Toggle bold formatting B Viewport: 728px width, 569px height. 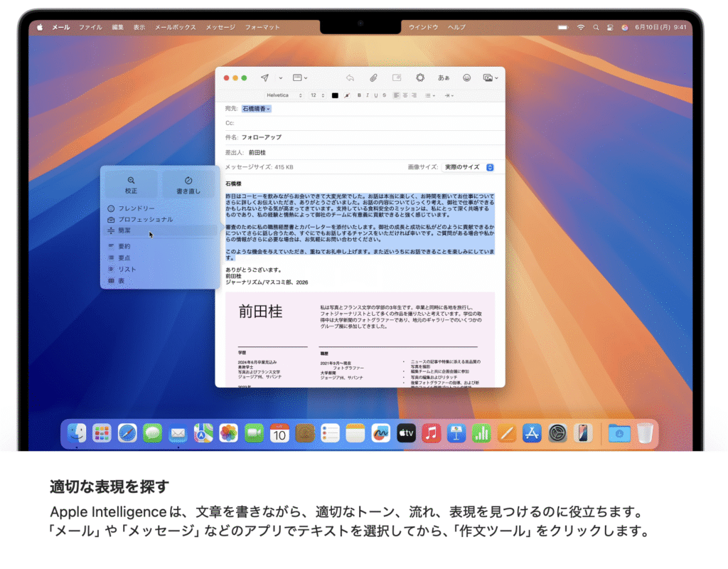(359, 95)
